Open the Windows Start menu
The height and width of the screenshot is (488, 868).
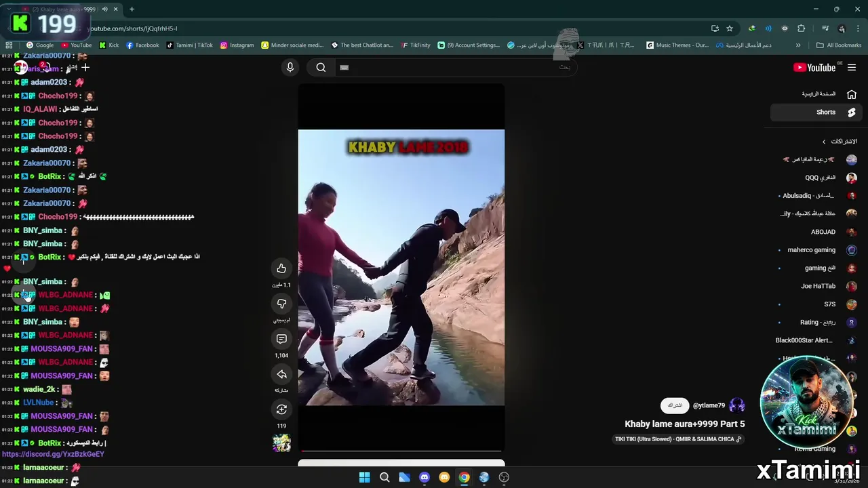point(364,477)
